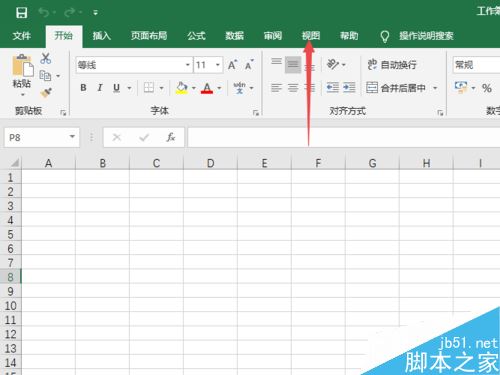Open the font name 等线 dropdown

pos(188,65)
